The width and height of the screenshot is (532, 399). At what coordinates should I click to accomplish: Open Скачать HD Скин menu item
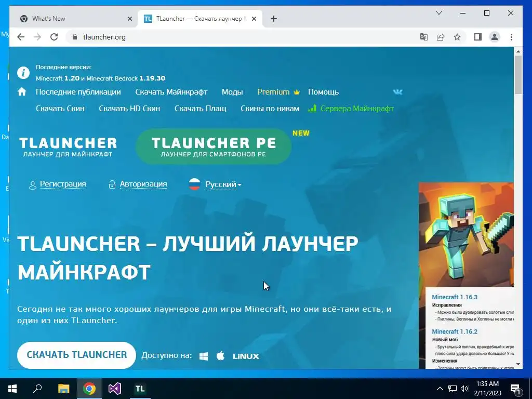[129, 109]
